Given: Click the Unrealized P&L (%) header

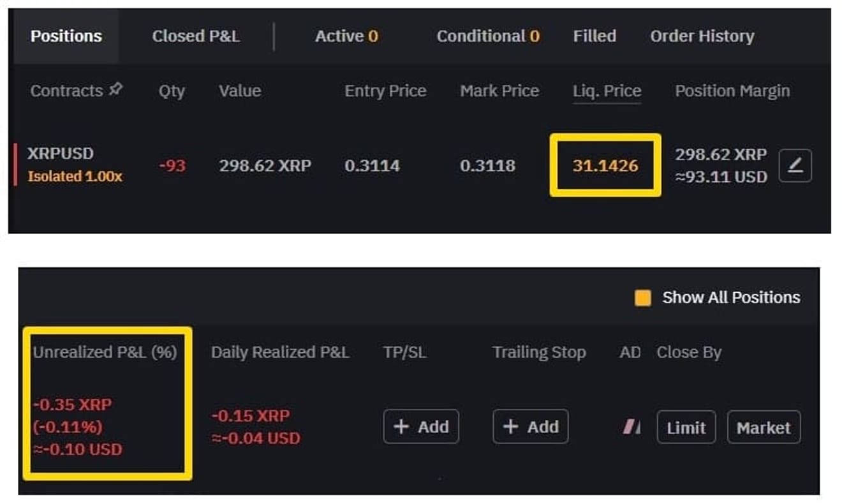Looking at the screenshot, I should click(x=105, y=352).
